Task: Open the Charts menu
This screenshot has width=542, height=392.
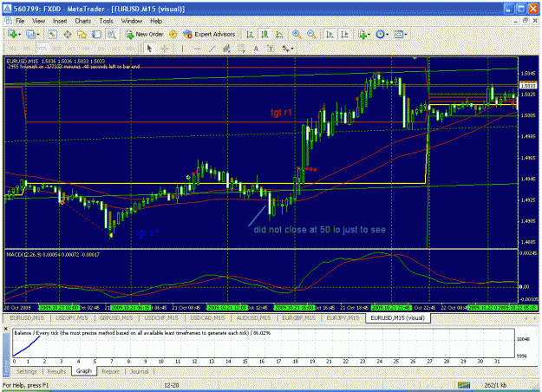Action: coord(83,21)
